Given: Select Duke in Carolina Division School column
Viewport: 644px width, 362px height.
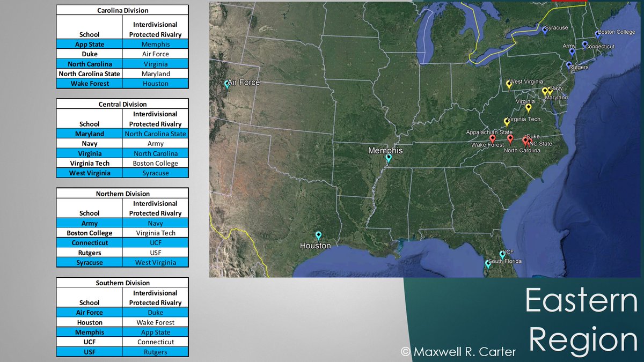Looking at the screenshot, I should (90, 54).
